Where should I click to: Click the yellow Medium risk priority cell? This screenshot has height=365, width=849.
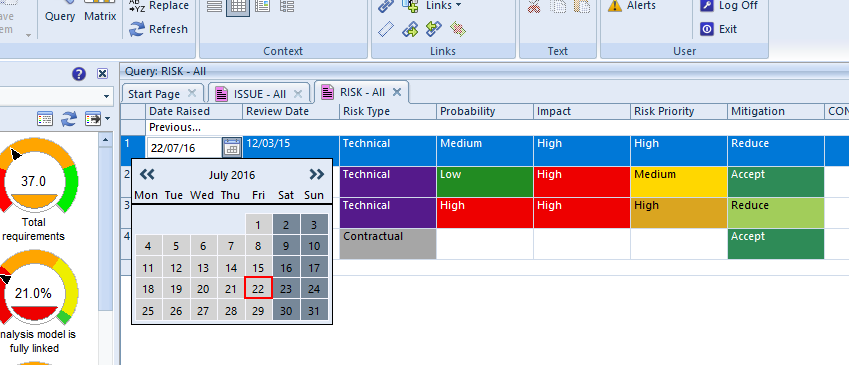(679, 182)
